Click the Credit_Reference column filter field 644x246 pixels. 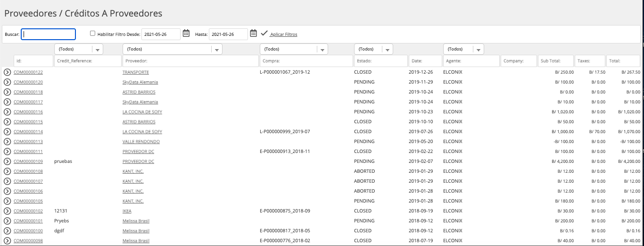(x=88, y=61)
